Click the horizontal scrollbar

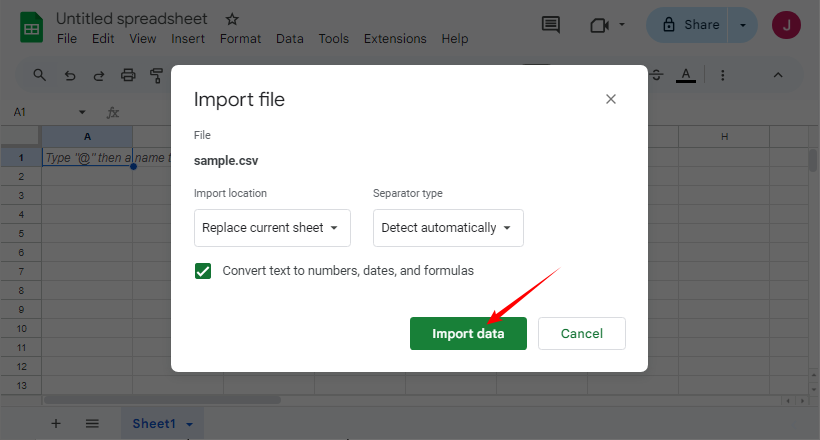tap(162, 400)
